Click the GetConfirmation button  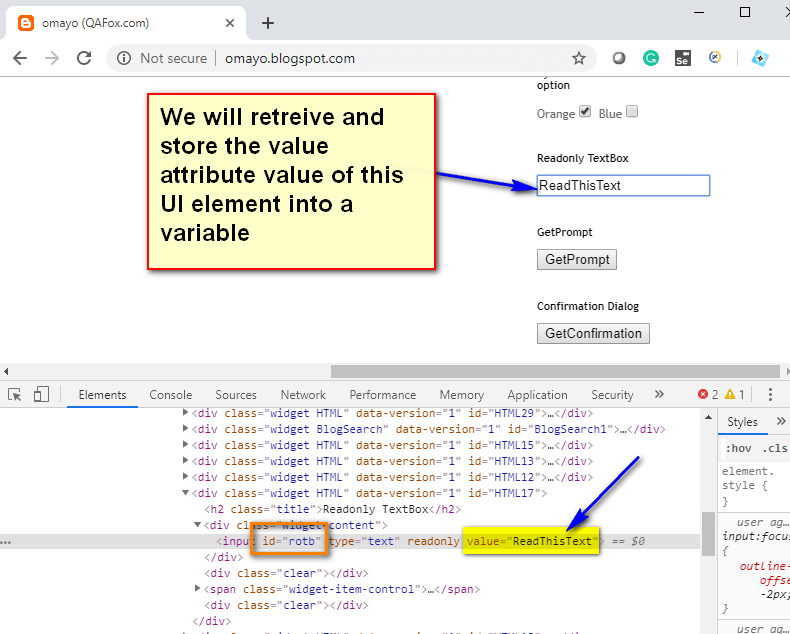point(593,334)
